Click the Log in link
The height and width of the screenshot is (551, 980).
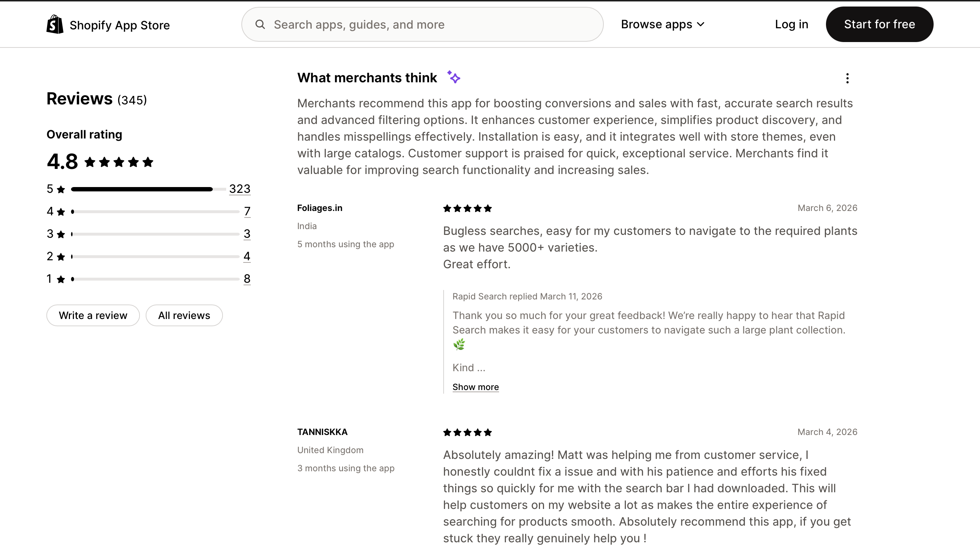click(791, 24)
